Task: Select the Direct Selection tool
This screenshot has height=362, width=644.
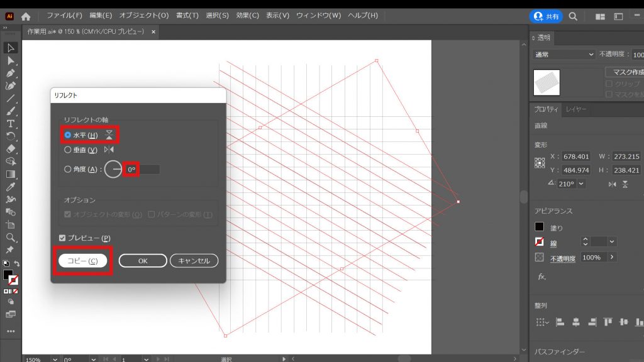Action: coord(11,61)
